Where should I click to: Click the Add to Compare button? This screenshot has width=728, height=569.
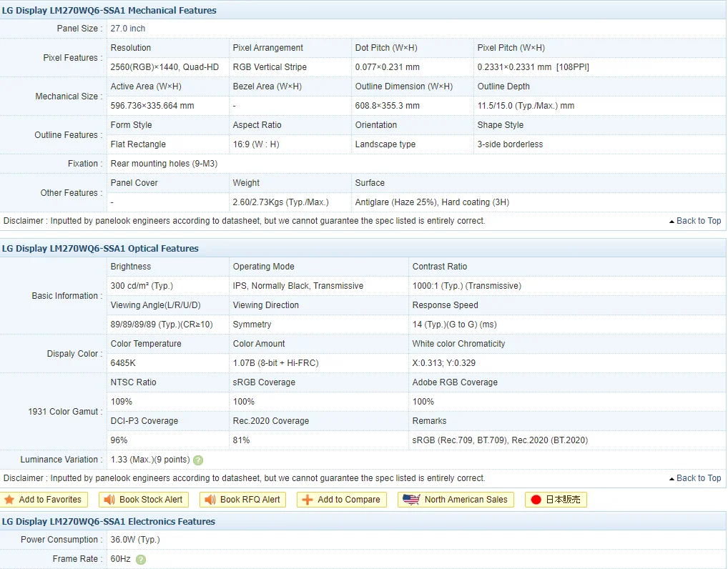pos(342,500)
